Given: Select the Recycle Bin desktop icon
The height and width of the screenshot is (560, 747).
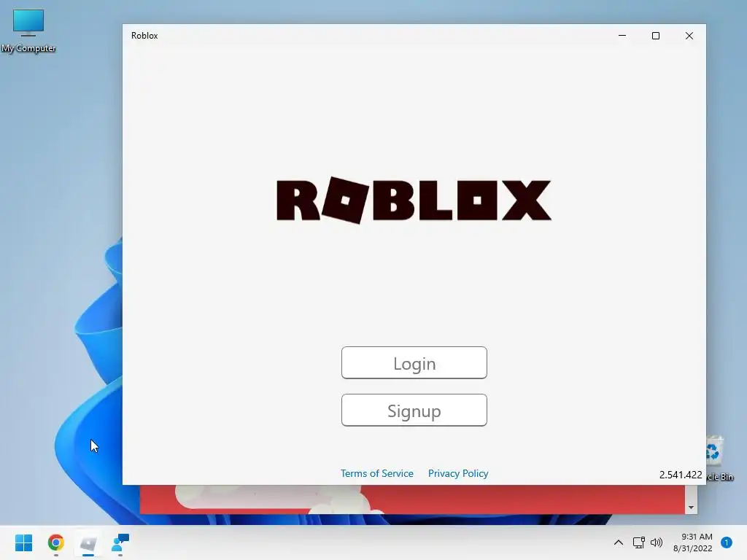Looking at the screenshot, I should point(719,459).
